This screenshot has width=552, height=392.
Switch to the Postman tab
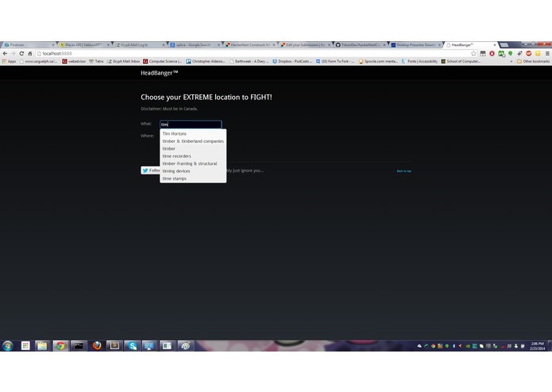[28, 45]
